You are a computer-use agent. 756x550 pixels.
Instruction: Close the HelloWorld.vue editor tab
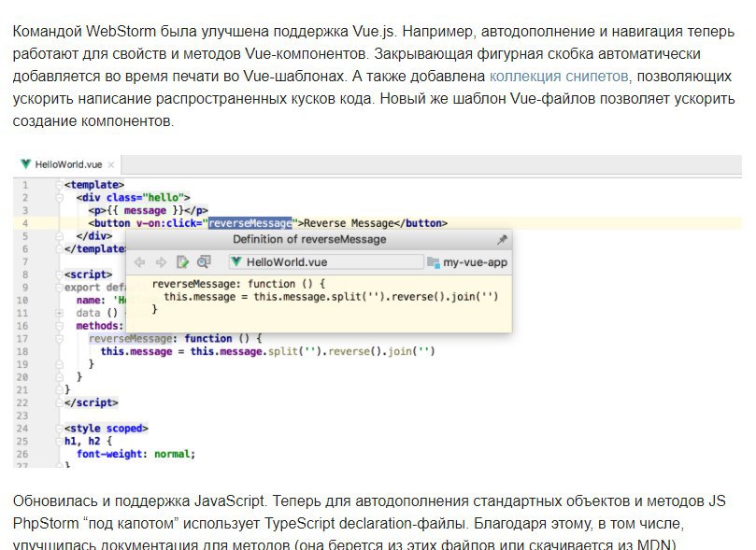(111, 164)
